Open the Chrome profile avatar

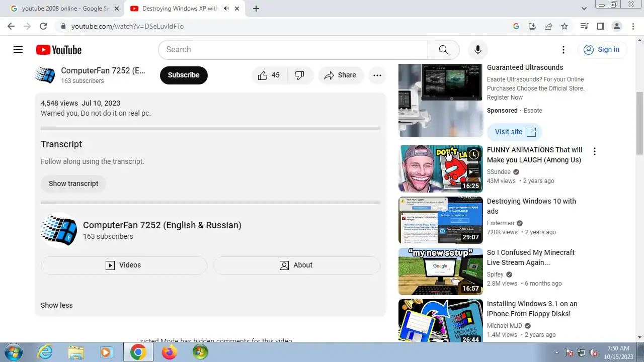coord(616,26)
